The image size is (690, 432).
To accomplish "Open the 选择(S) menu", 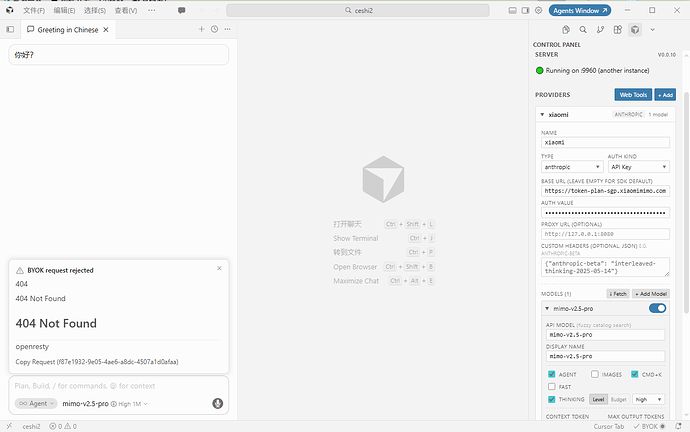I will 95,10.
